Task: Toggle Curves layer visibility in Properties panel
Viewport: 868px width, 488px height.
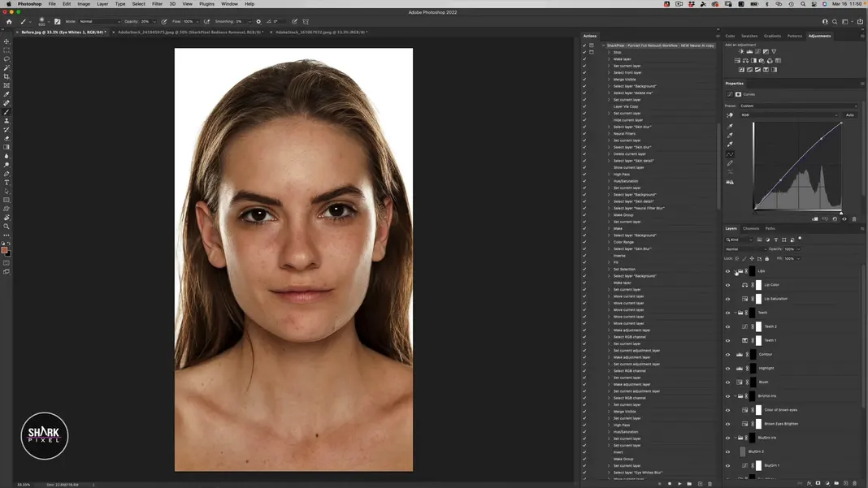Action: click(x=844, y=219)
